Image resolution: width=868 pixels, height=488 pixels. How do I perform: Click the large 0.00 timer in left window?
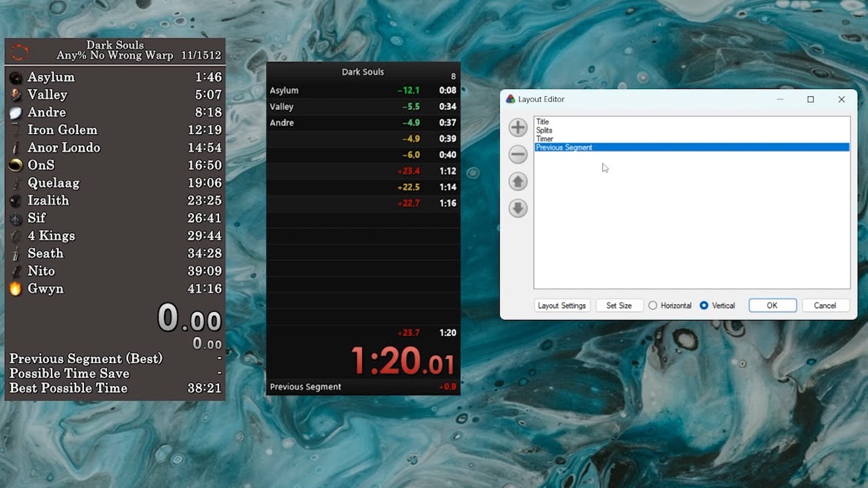point(190,318)
